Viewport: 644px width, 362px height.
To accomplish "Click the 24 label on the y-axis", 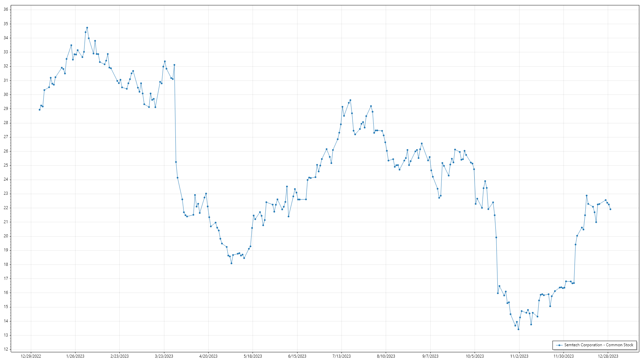I will [6, 179].
